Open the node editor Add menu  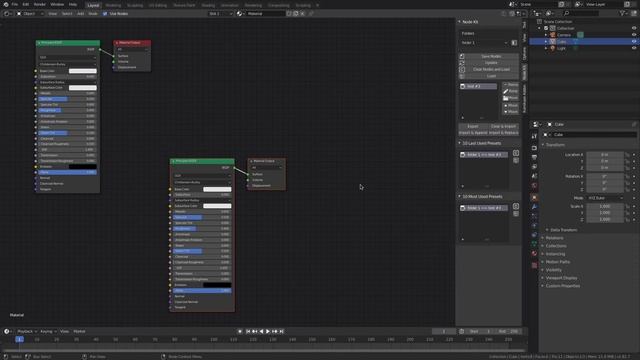point(80,13)
